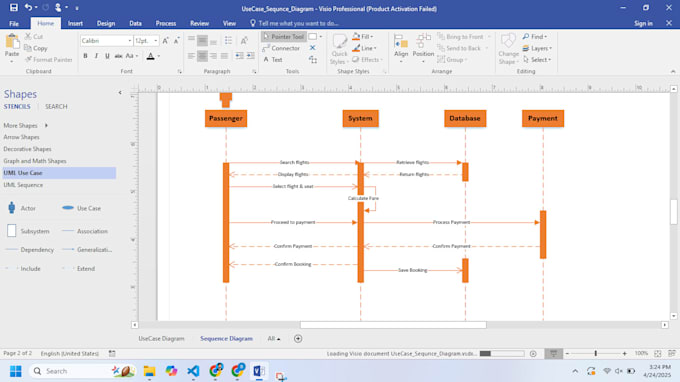Click the zoom slider handle
The height and width of the screenshot is (382, 680).
tap(595, 354)
